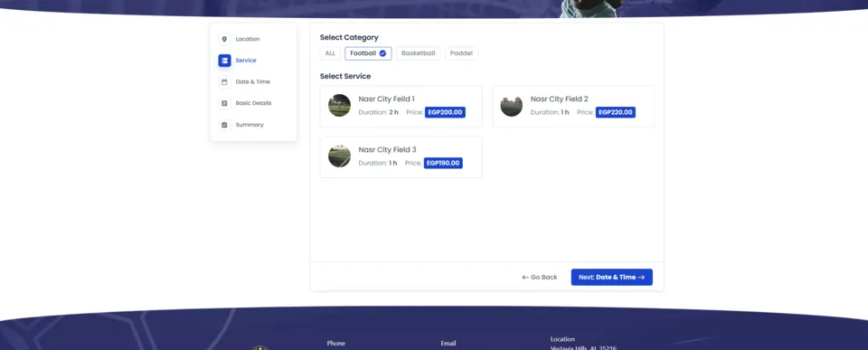
Task: Open the Service step label
Action: (x=246, y=61)
